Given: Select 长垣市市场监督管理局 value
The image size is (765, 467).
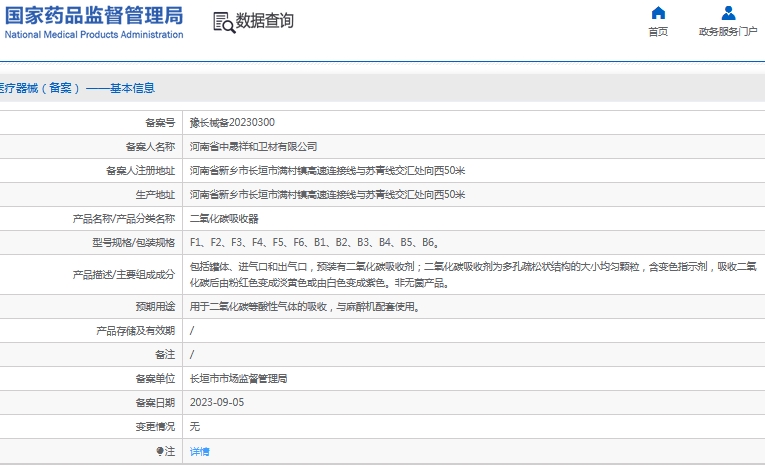Looking at the screenshot, I should coord(238,379).
